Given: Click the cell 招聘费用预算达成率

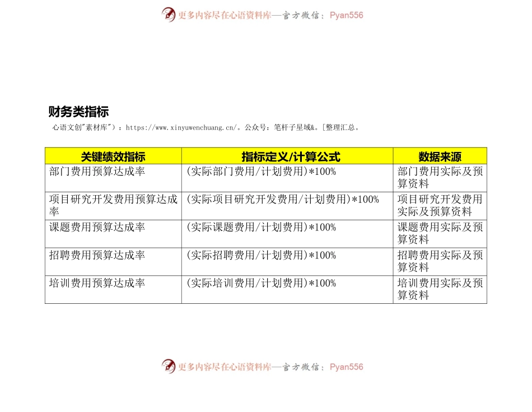Looking at the screenshot, I should coord(113,262).
